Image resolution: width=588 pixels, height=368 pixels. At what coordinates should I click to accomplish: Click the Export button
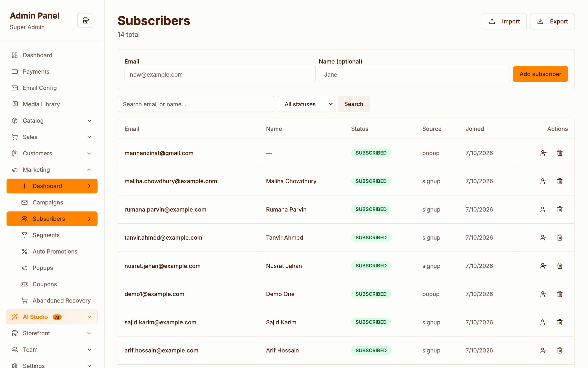tap(552, 21)
